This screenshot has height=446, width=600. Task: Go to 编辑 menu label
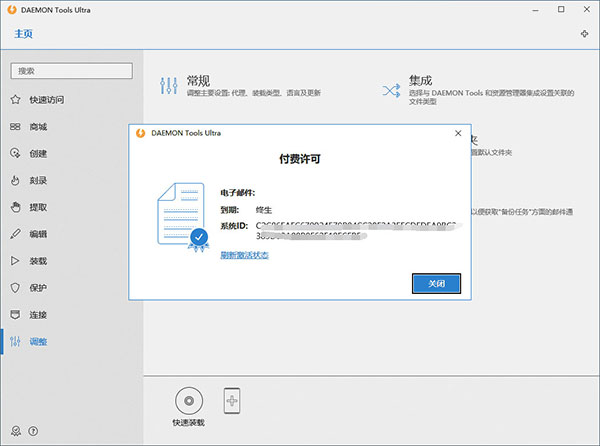tap(38, 234)
